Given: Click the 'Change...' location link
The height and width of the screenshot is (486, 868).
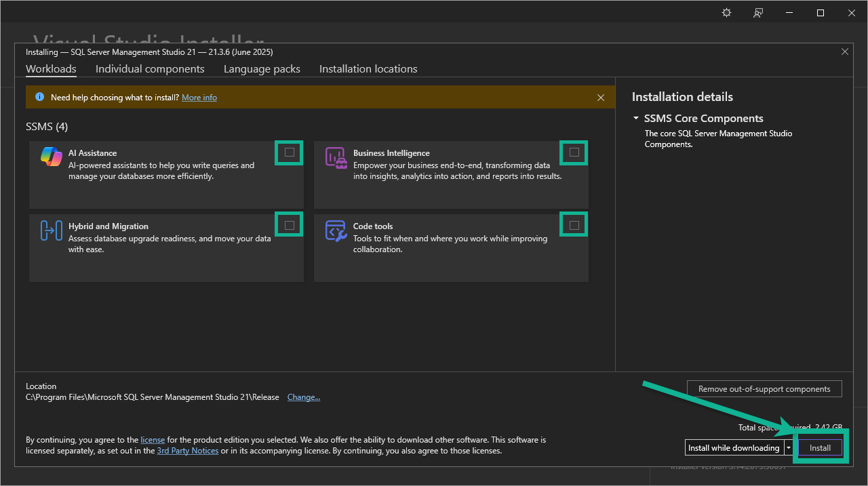Looking at the screenshot, I should pos(304,397).
